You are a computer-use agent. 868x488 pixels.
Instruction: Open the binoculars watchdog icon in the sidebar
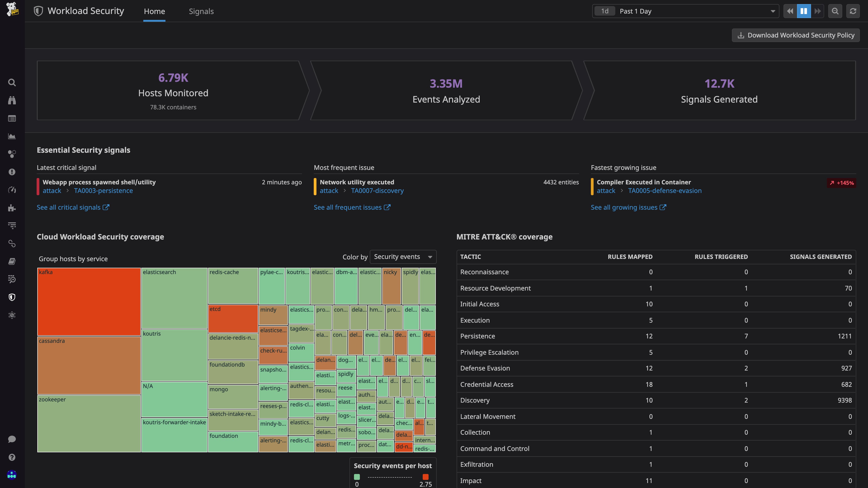point(12,100)
